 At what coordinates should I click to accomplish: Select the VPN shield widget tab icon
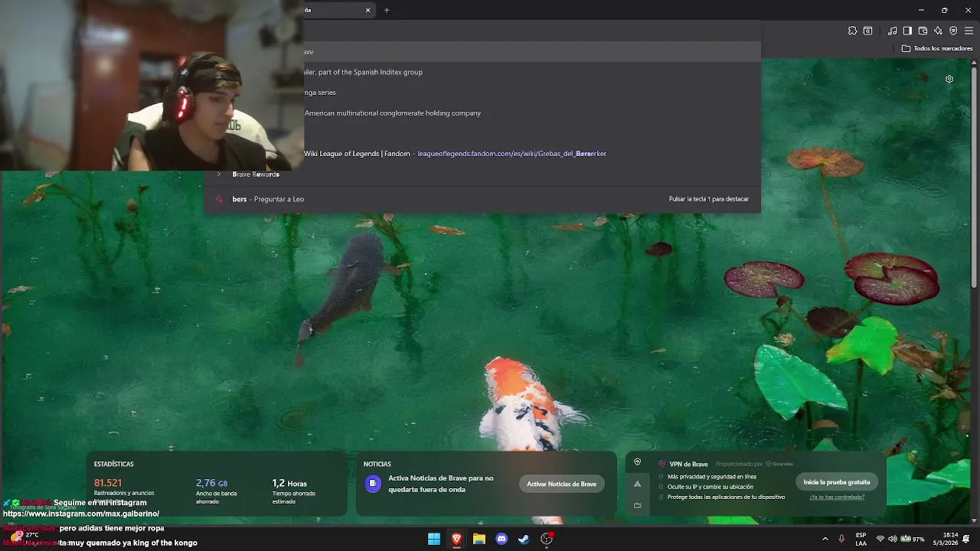[637, 462]
